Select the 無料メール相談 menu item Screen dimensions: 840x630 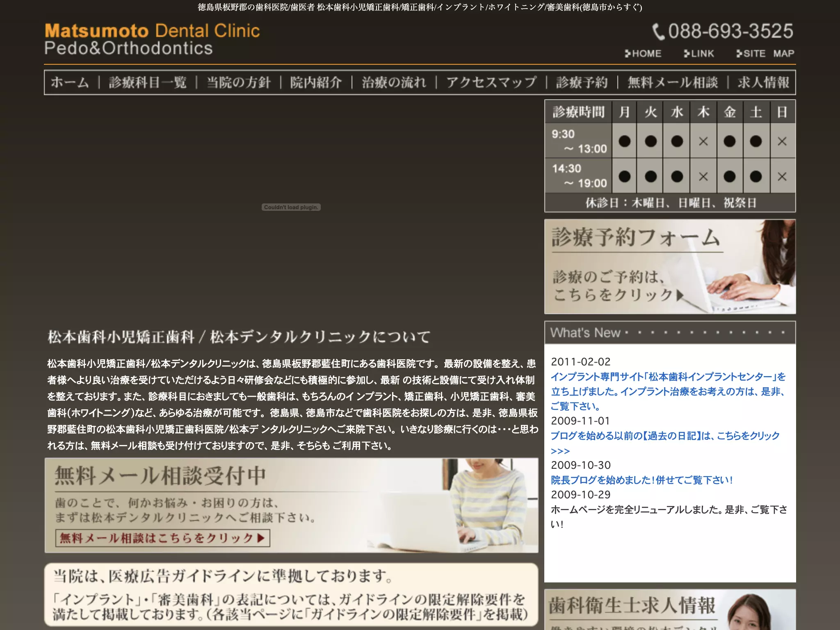click(x=673, y=82)
